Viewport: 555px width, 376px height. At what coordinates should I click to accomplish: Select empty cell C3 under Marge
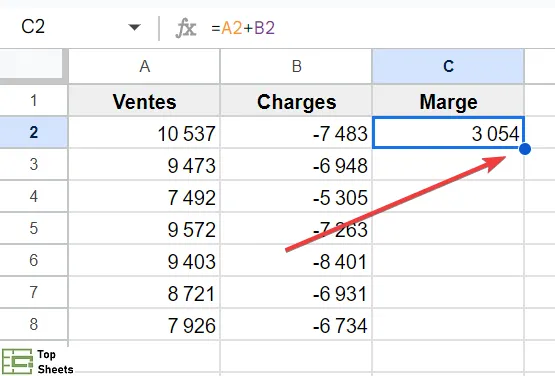(x=448, y=164)
